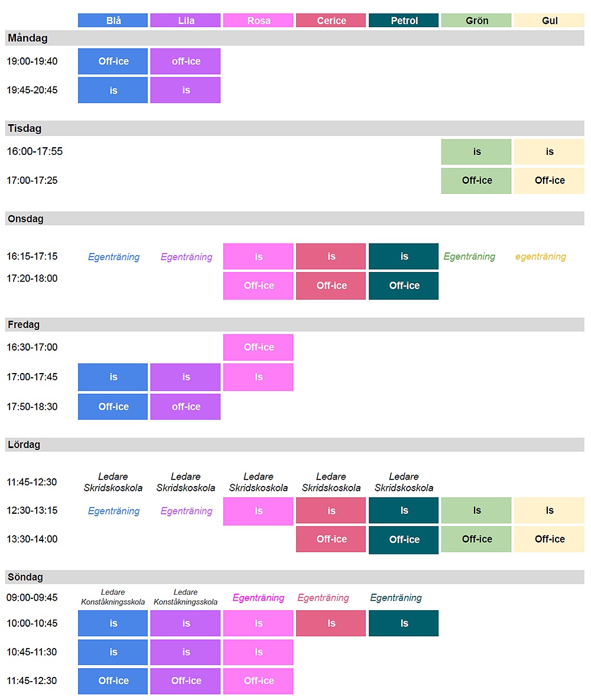Click Wednesday's blue Egenträning text under Blå
Image resolution: width=591 pixels, height=700 pixels.
point(113,257)
